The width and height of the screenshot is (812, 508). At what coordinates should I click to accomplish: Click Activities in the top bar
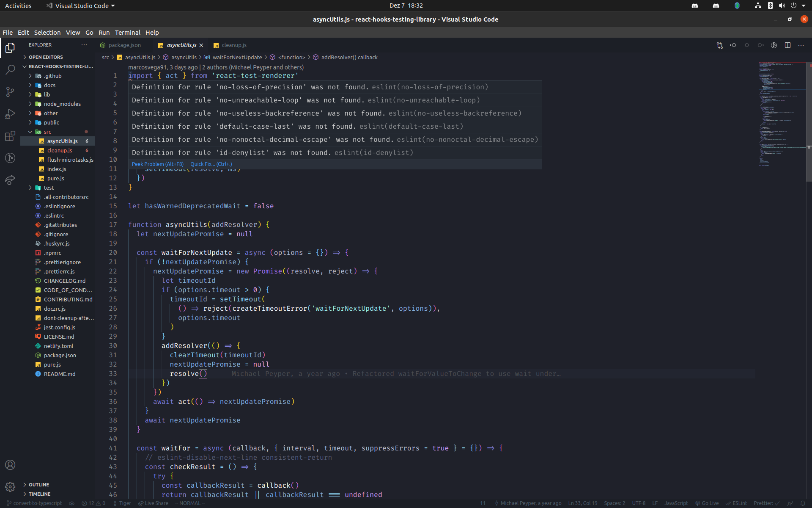pyautogui.click(x=18, y=6)
